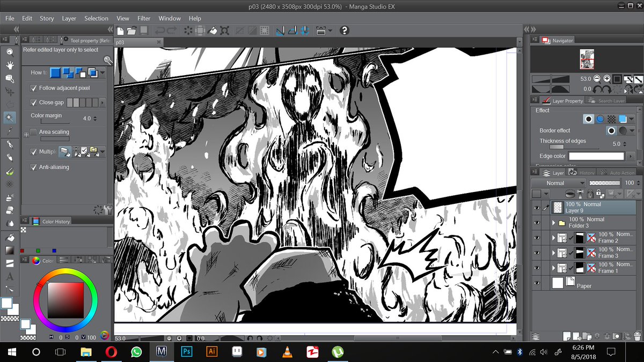The width and height of the screenshot is (644, 362).
Task: Pick a hue on the color wheel ring
Action: pos(65,270)
